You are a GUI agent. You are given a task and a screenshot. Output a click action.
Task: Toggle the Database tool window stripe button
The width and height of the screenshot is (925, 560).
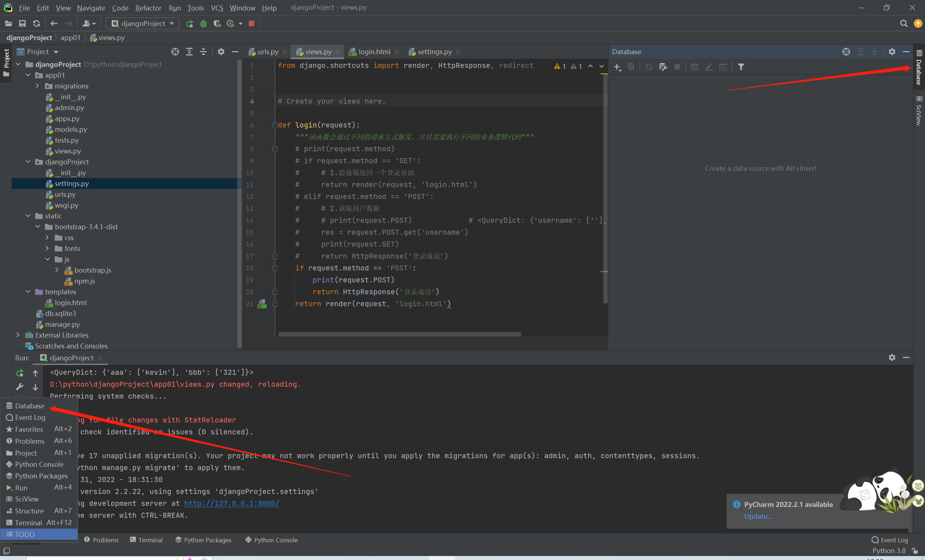(918, 68)
